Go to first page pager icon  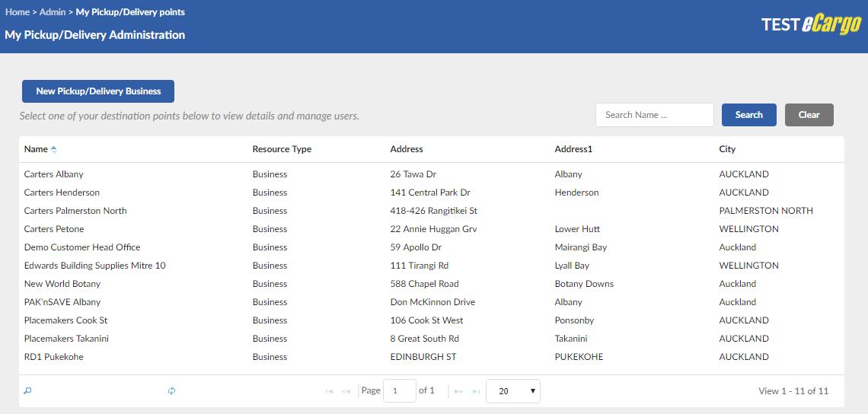click(x=329, y=391)
